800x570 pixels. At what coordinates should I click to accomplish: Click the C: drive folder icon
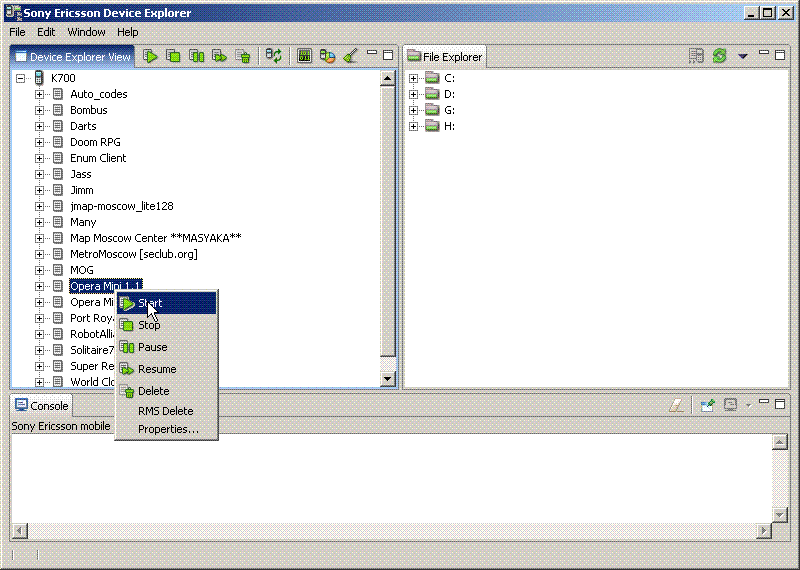tap(432, 78)
